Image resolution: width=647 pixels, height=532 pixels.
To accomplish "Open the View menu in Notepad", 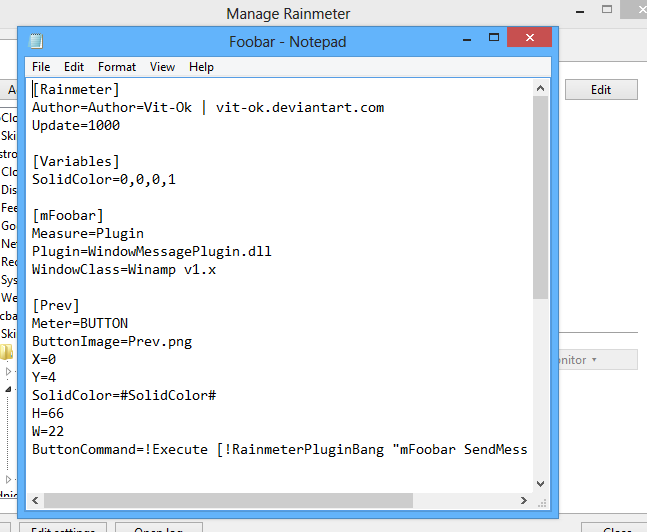I will (x=162, y=67).
